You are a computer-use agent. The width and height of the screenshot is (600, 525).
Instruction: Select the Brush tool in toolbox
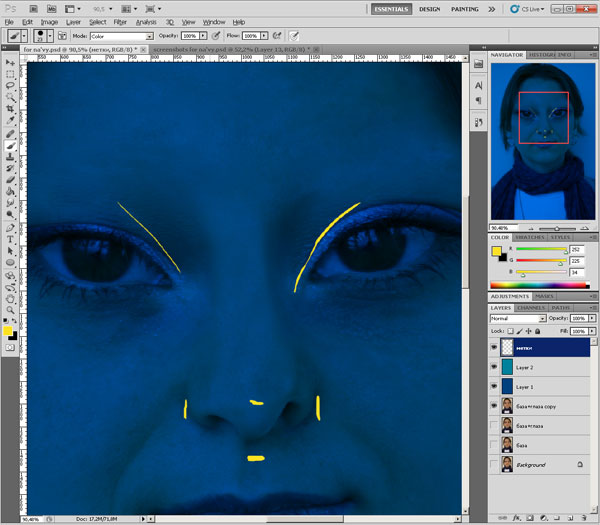[x=10, y=144]
